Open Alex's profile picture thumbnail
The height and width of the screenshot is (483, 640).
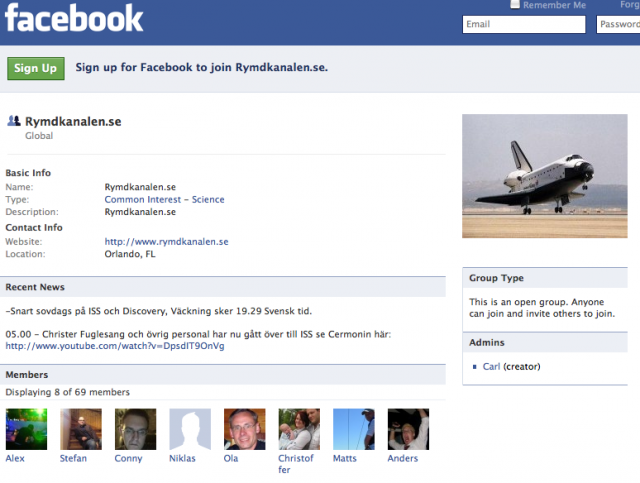26,429
